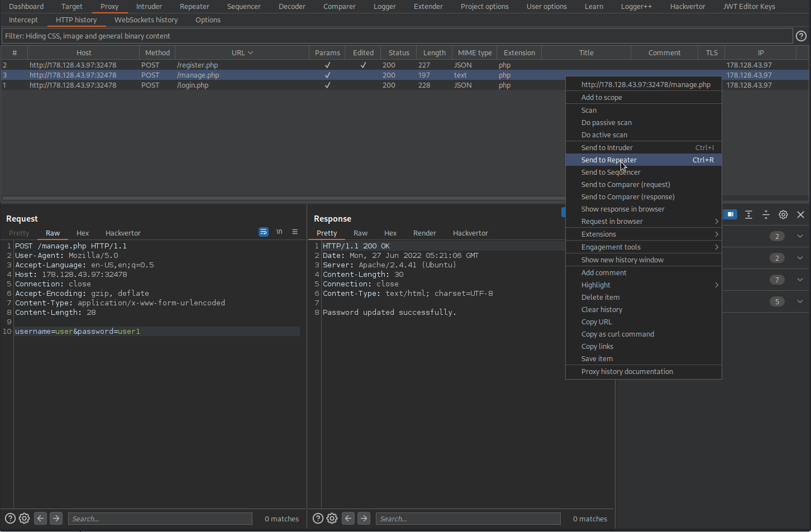Open Extensions submenu in context menu
This screenshot has width=811, height=532.
(643, 234)
